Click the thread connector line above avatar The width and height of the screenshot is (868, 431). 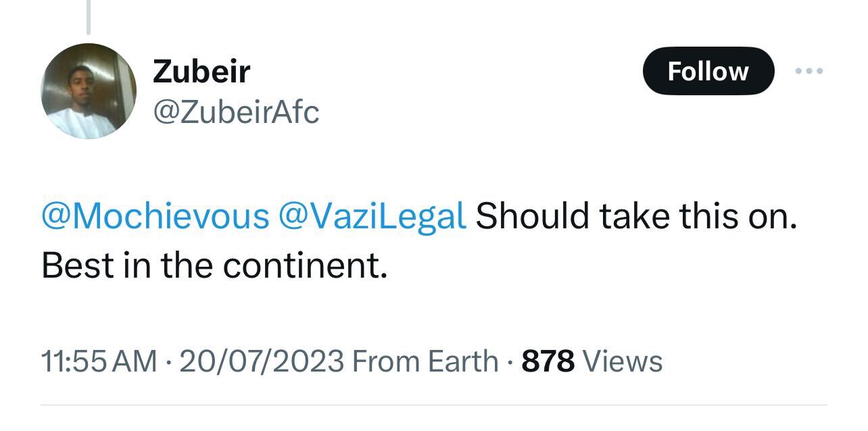(x=88, y=17)
